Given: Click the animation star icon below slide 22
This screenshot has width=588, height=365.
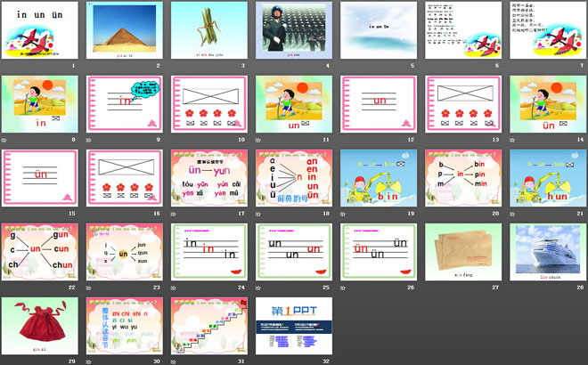Looking at the screenshot, I should (5, 288).
